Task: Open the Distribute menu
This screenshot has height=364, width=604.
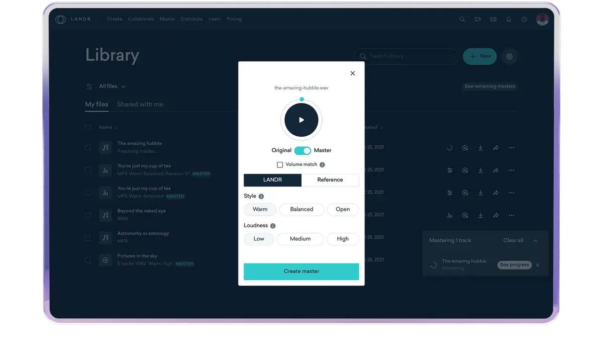Action: click(x=192, y=19)
